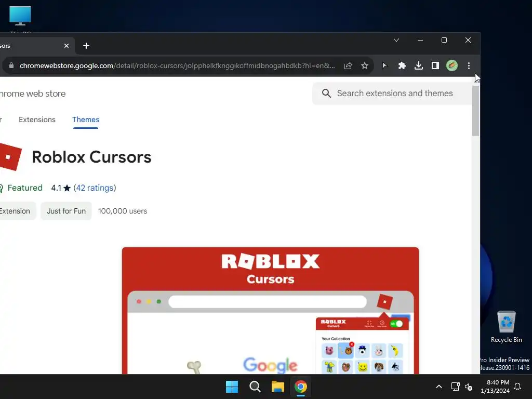Select the chromewebstore URL in address bar

pos(177,65)
